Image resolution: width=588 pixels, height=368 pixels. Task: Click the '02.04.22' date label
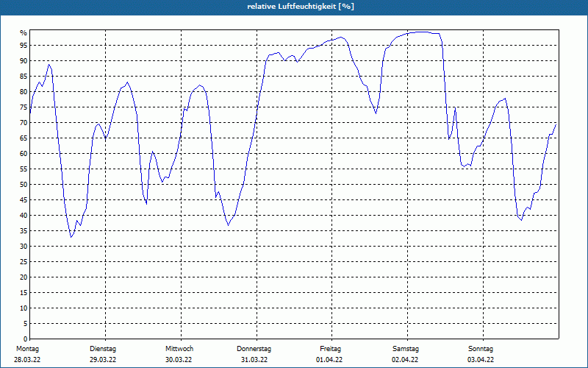pyautogui.click(x=405, y=360)
